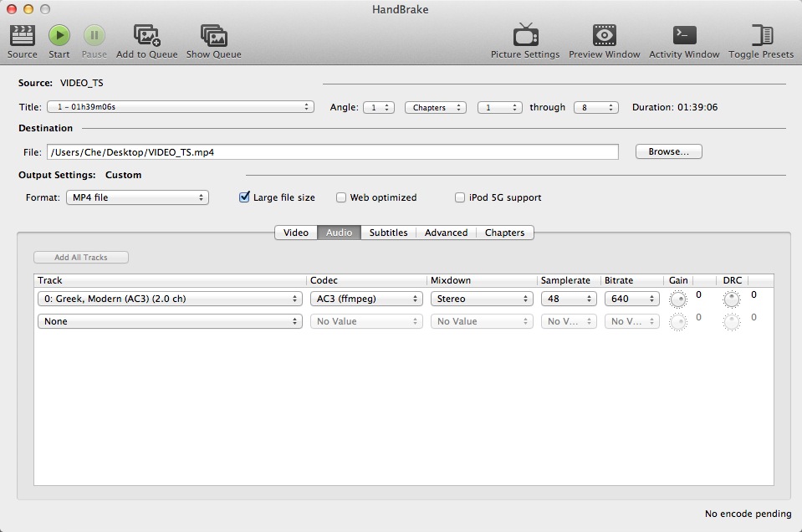Add job with Add to Queue icon
Screen dimensions: 802x532
pos(147,35)
